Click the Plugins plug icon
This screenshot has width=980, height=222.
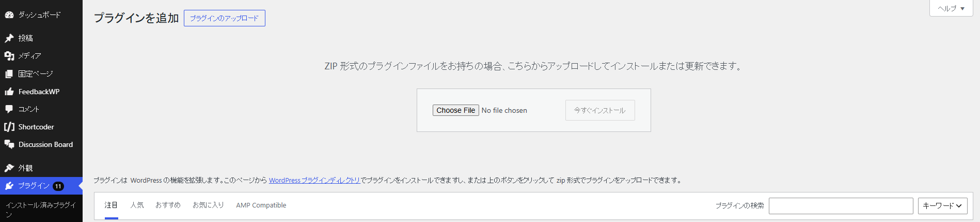click(x=9, y=186)
